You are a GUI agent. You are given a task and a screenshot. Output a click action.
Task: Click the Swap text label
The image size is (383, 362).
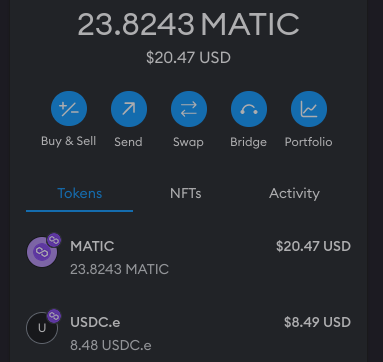point(188,142)
